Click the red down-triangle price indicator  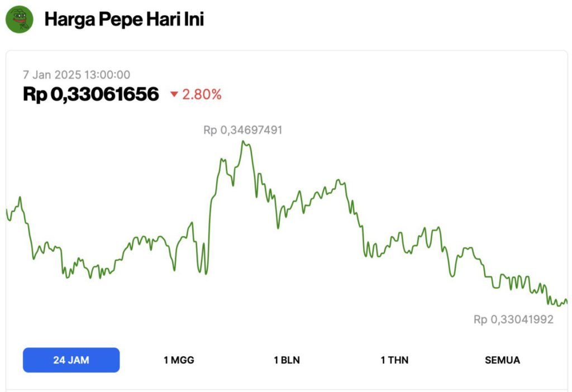(174, 95)
